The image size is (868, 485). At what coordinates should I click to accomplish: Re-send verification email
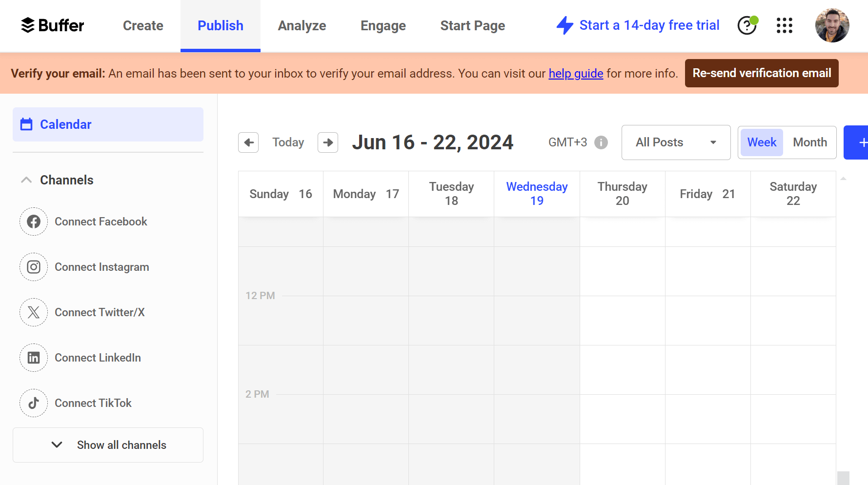pyautogui.click(x=762, y=73)
